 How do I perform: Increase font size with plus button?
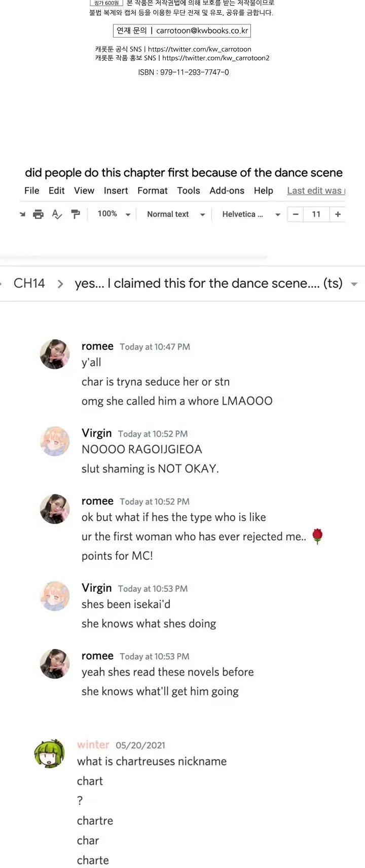coord(338,214)
